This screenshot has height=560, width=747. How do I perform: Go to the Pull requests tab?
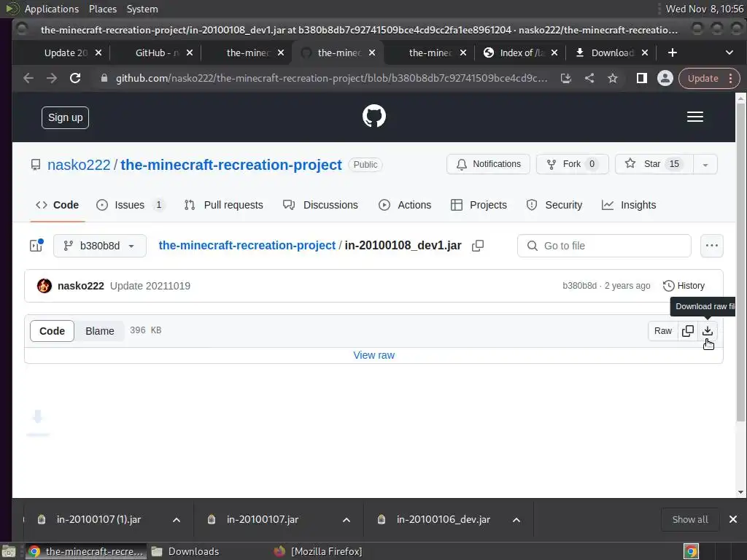click(x=223, y=205)
